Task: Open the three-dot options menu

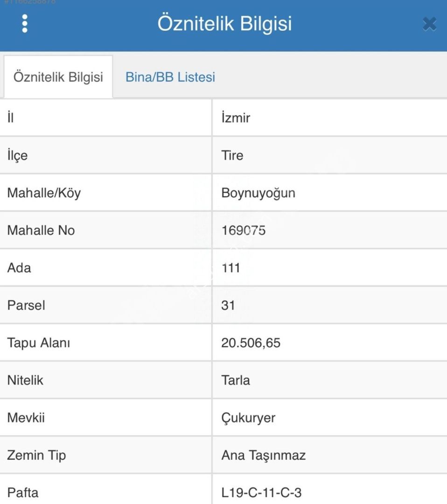Action: click(25, 23)
